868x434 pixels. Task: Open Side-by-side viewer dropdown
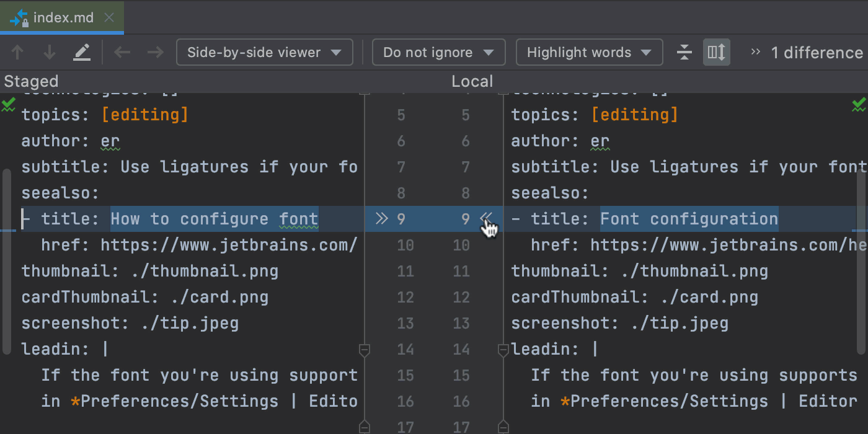(x=265, y=53)
